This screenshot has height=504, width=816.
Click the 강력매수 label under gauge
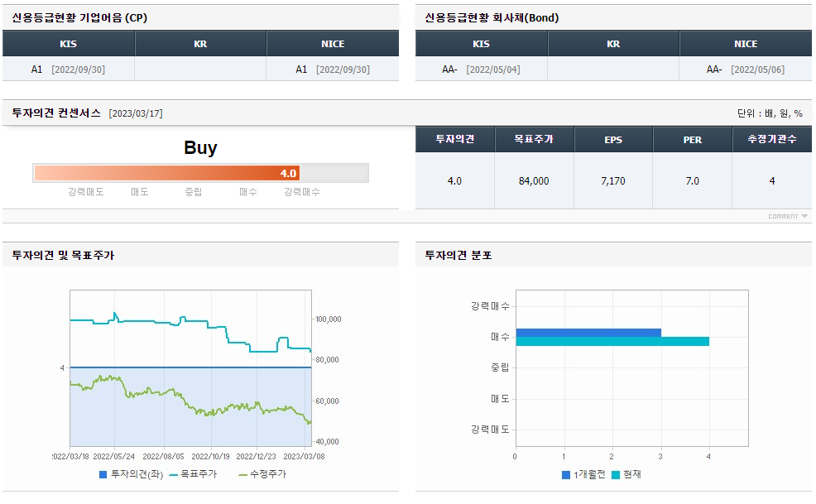(302, 192)
